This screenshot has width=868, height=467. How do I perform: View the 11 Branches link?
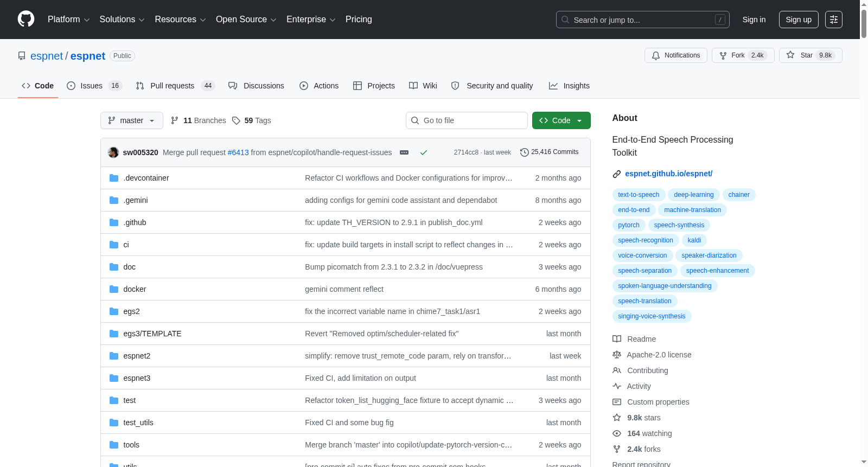tap(199, 120)
